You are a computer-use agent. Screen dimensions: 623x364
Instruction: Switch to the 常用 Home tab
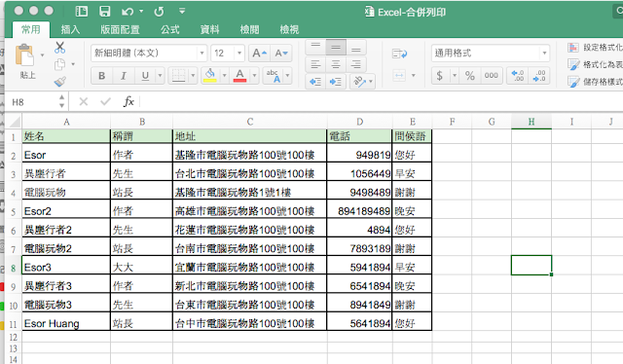point(30,29)
